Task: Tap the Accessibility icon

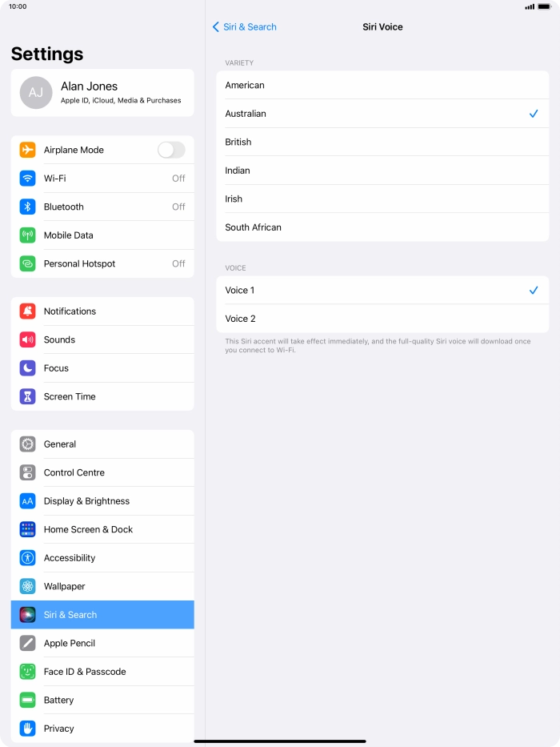Action: [28, 558]
